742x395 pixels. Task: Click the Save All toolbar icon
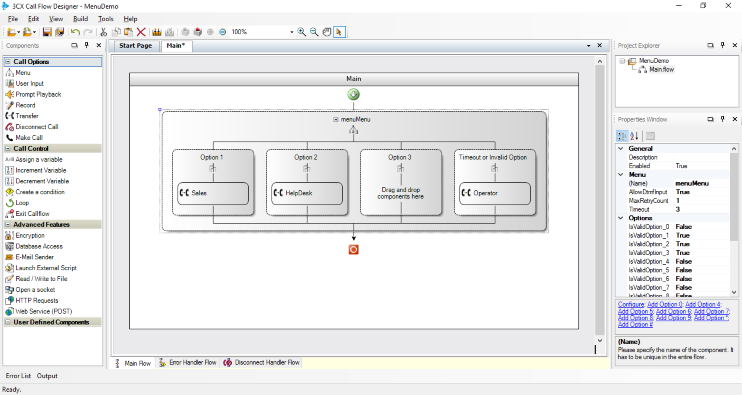[x=59, y=32]
